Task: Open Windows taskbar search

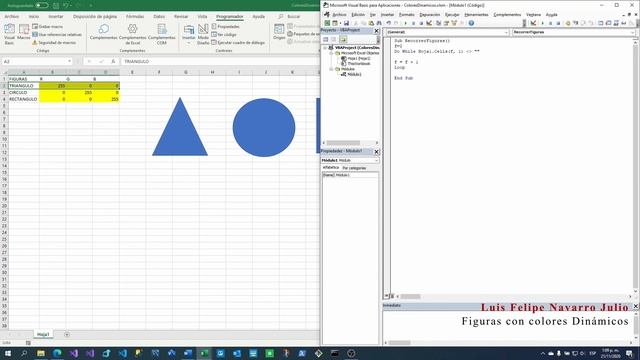Action: (24, 353)
